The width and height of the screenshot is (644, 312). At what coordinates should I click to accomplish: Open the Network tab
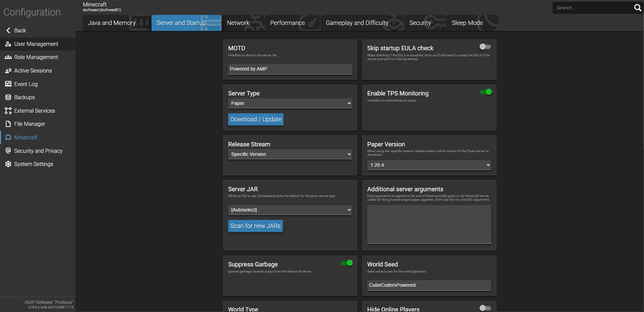tap(243, 23)
